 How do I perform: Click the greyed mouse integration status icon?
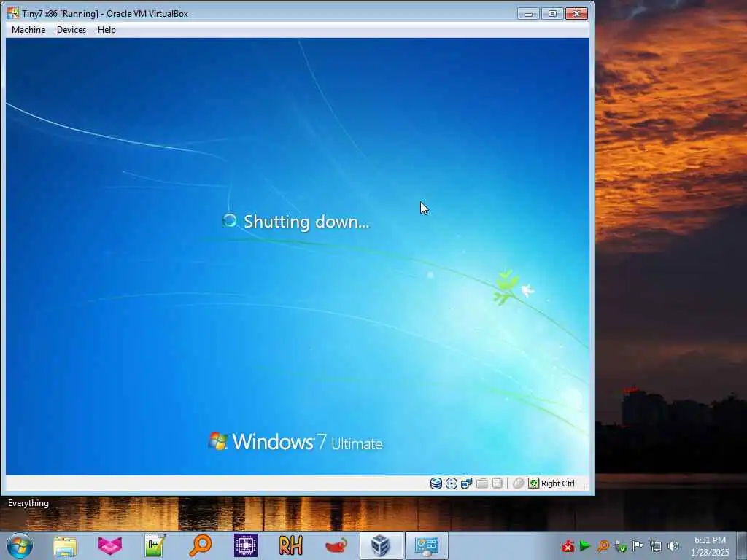tap(519, 483)
